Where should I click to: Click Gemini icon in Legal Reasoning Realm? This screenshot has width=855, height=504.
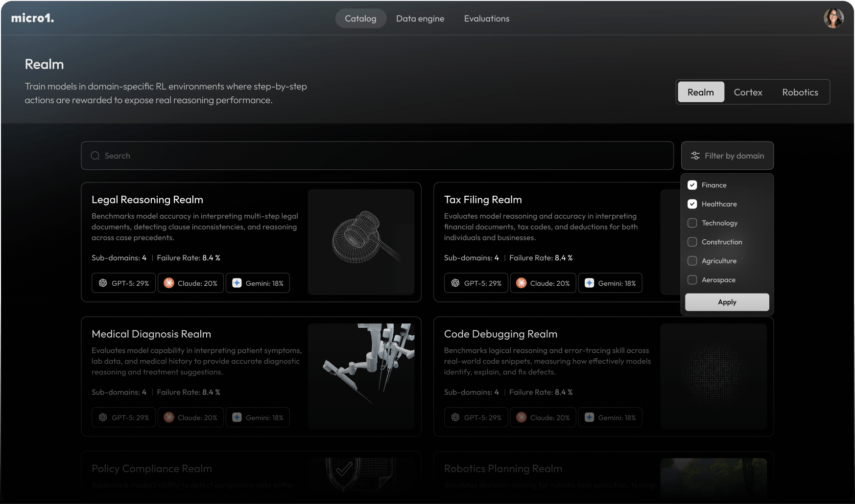click(237, 283)
